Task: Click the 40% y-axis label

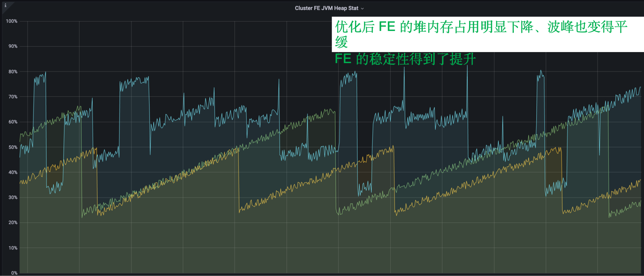Action: (13, 172)
